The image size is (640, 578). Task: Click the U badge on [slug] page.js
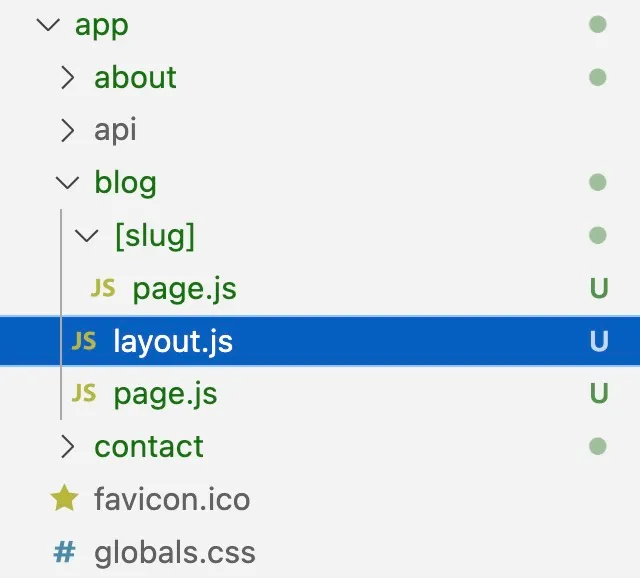click(599, 289)
